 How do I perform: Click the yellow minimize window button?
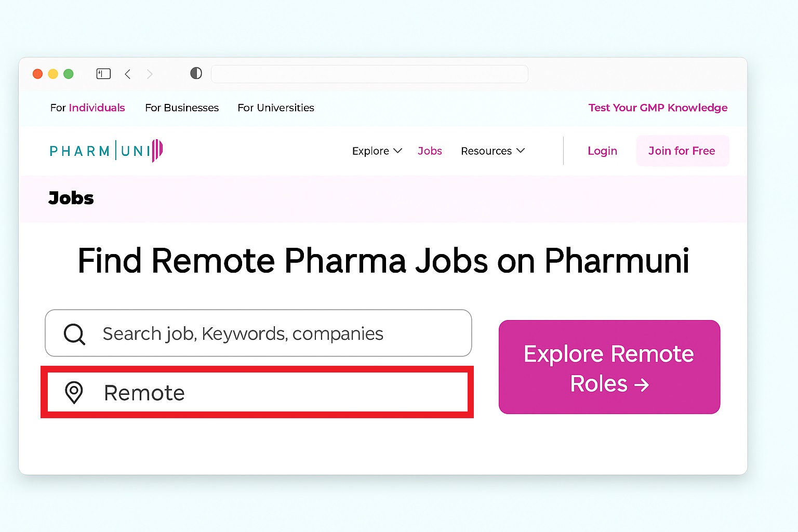coord(53,74)
